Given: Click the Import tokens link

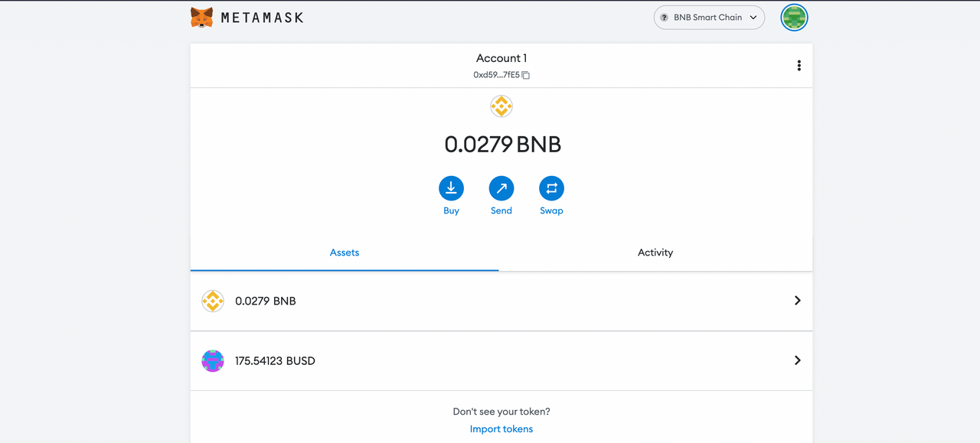Looking at the screenshot, I should (501, 429).
